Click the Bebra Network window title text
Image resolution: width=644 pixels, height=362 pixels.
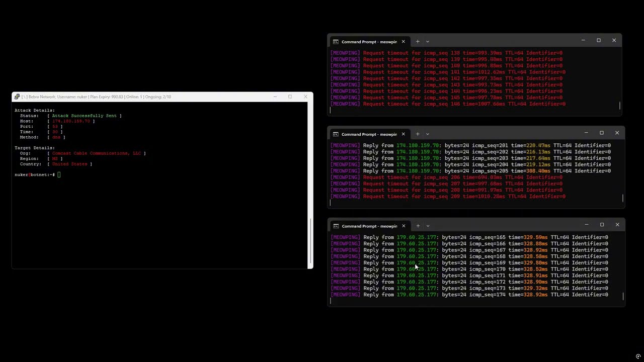point(97,97)
